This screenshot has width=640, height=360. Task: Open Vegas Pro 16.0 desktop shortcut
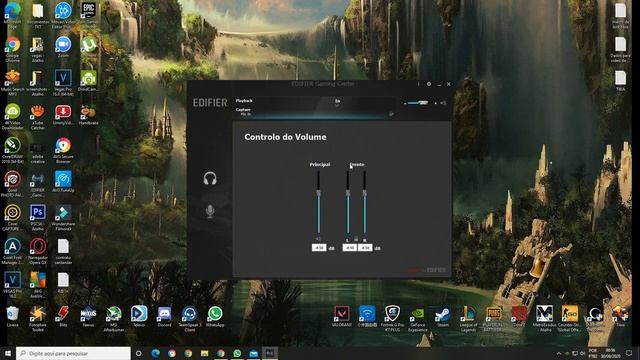coord(63,82)
